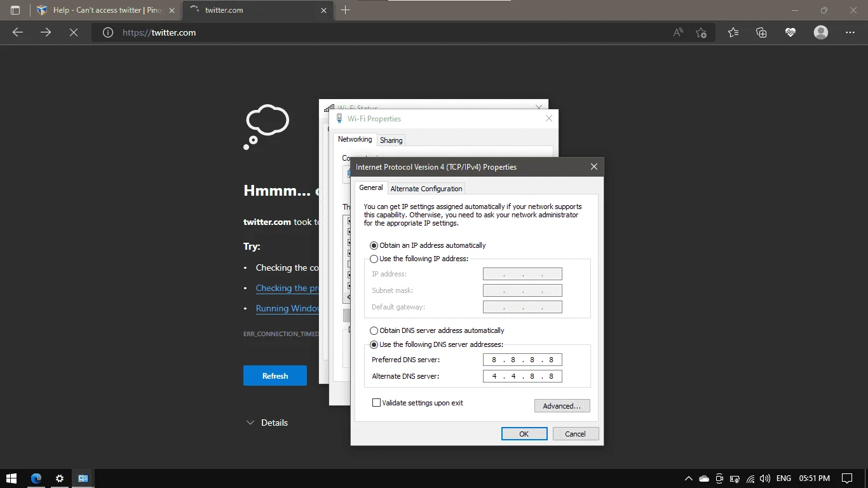Go back using the browser back arrow
The width and height of the screenshot is (868, 488).
point(18,32)
